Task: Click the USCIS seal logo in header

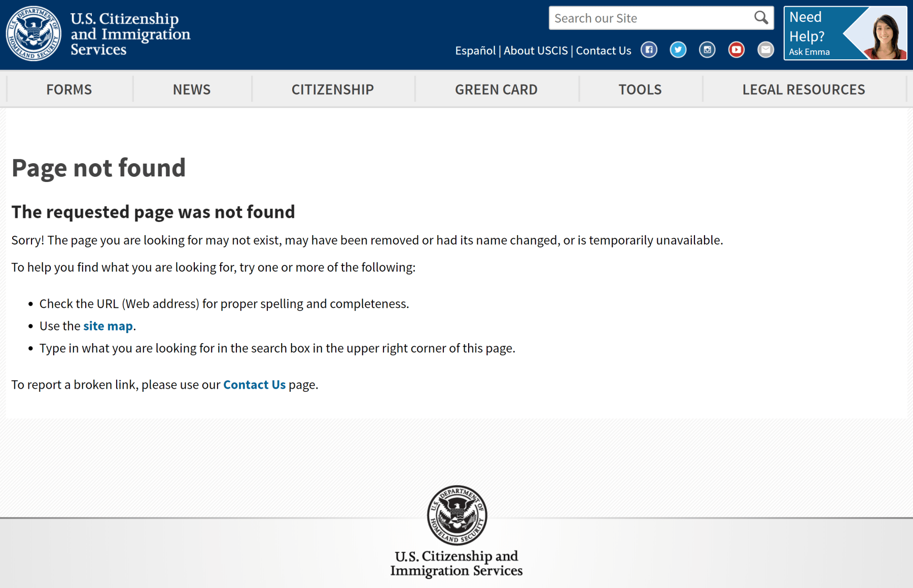Action: 33,33
